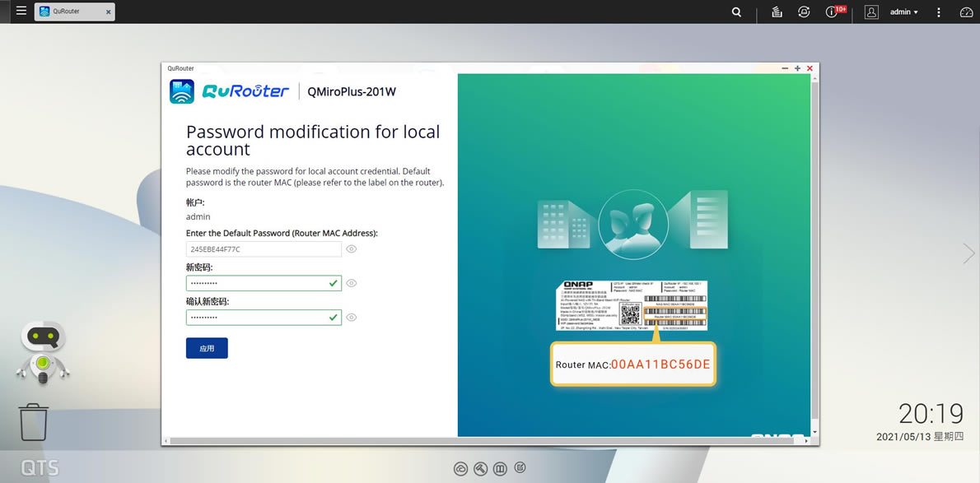This screenshot has width=980, height=483.
Task: Click the QuRouter window vertical scrollbar
Action: [x=814, y=250]
